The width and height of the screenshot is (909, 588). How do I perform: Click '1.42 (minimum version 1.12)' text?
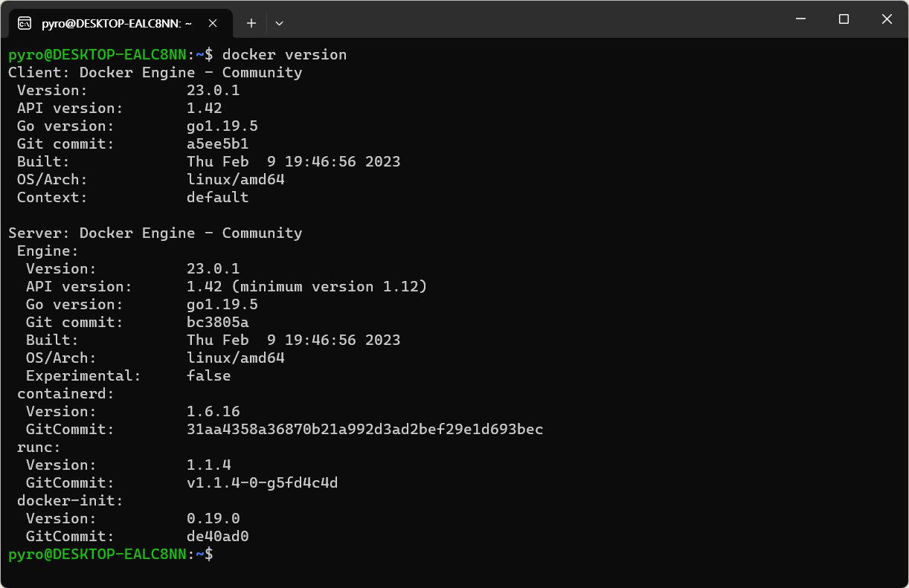[x=307, y=287]
